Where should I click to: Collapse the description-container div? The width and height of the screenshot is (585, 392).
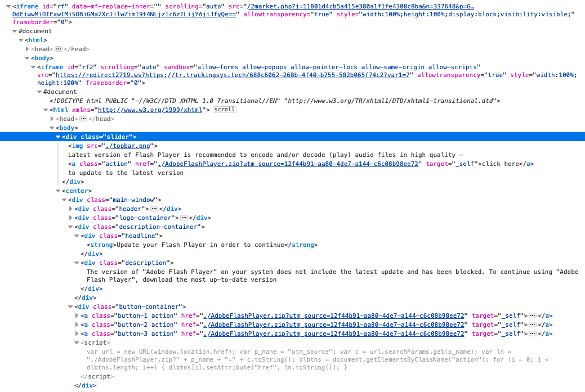coord(70,227)
